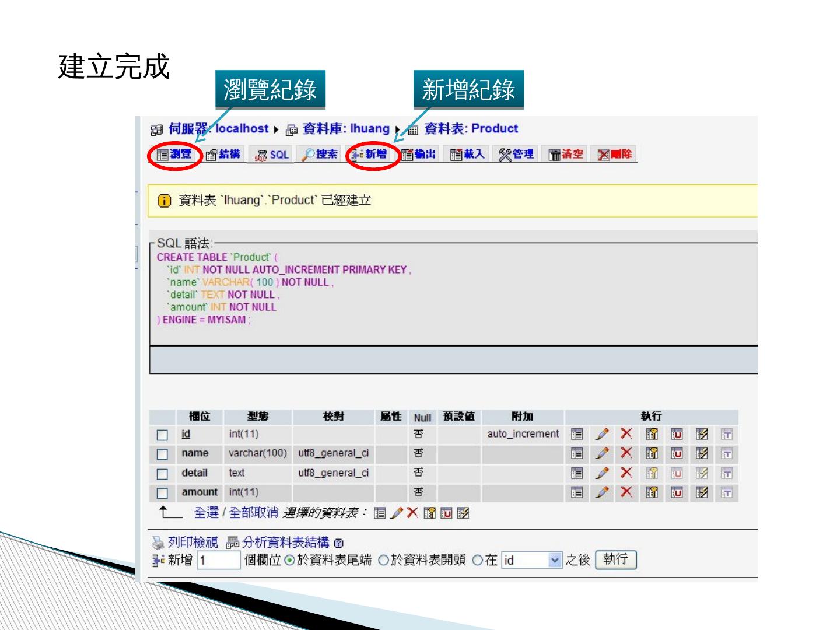Click the browse values icon in the id row
840x630 pixels.
coord(577,434)
